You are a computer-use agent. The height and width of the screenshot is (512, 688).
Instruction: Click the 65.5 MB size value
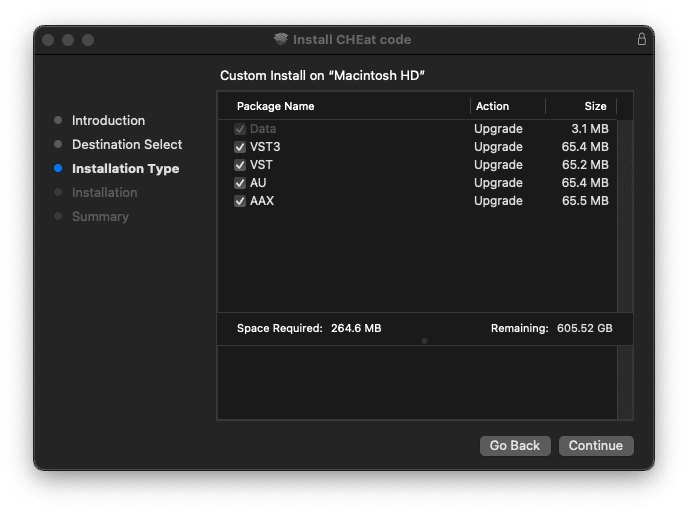[585, 201]
